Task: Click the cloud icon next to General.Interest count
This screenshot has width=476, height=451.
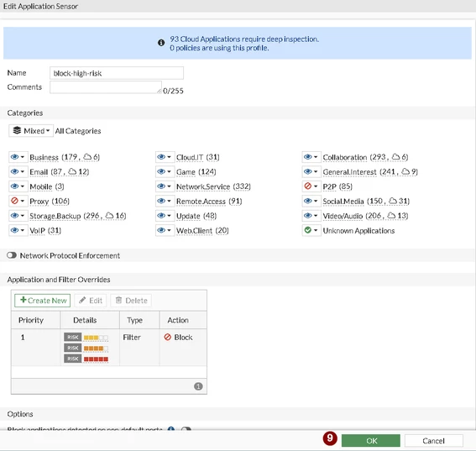Action: pos(405,171)
